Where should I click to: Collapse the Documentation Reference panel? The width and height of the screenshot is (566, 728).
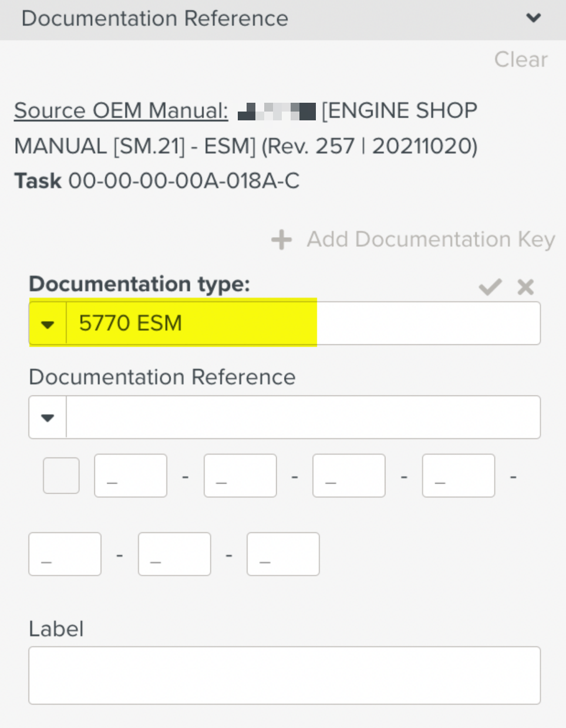[x=534, y=18]
